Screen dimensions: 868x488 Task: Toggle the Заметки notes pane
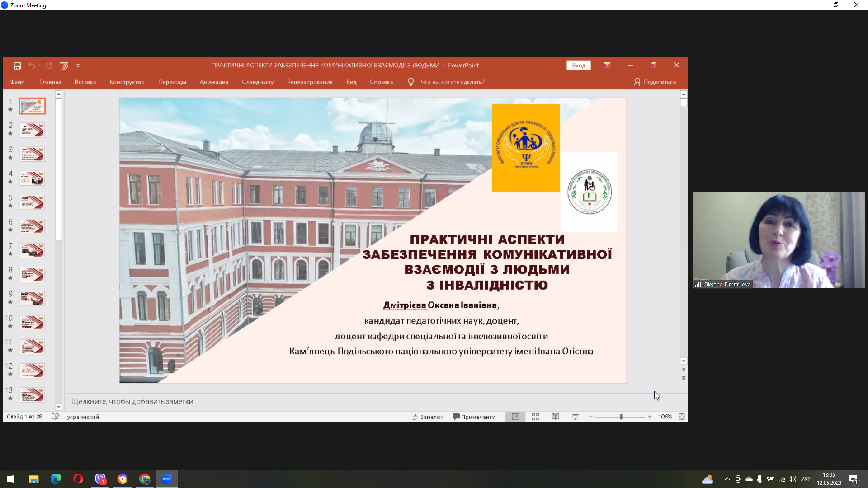click(427, 417)
